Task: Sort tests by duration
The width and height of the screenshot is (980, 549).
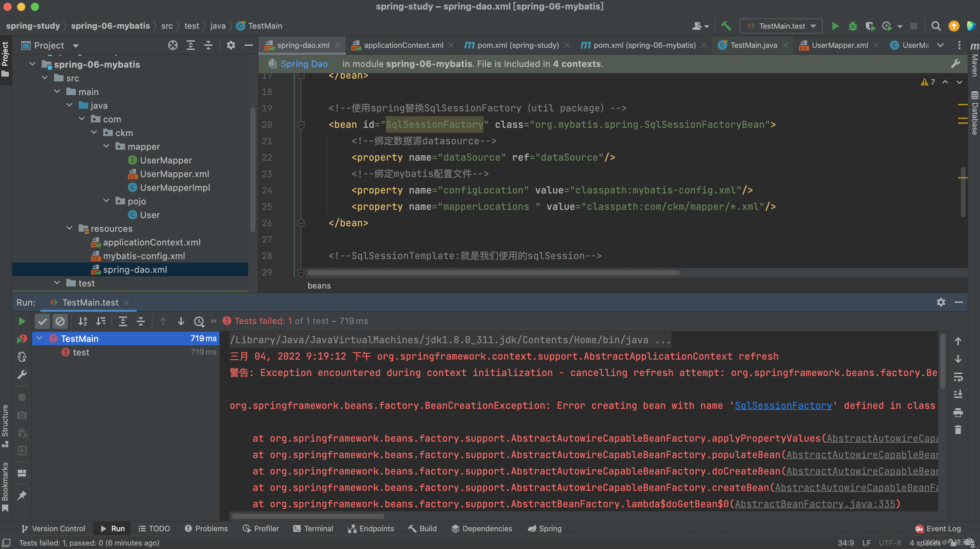Action: click(100, 321)
